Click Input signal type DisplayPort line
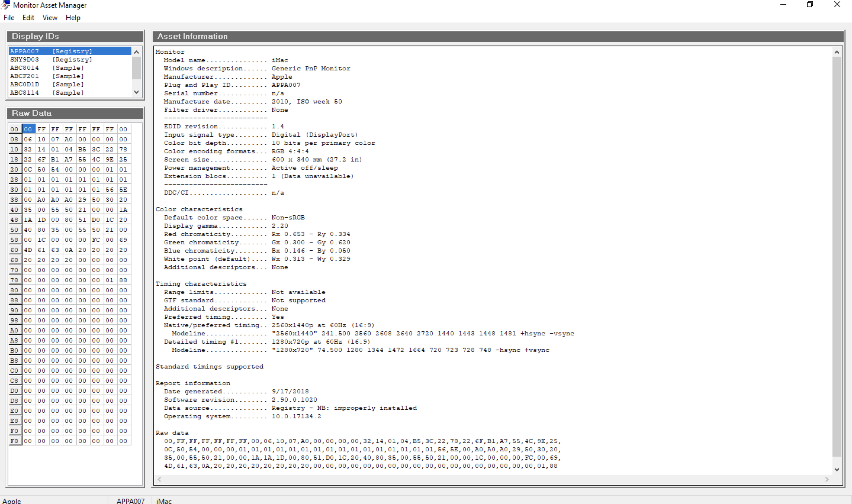The width and height of the screenshot is (852, 504). coord(261,135)
